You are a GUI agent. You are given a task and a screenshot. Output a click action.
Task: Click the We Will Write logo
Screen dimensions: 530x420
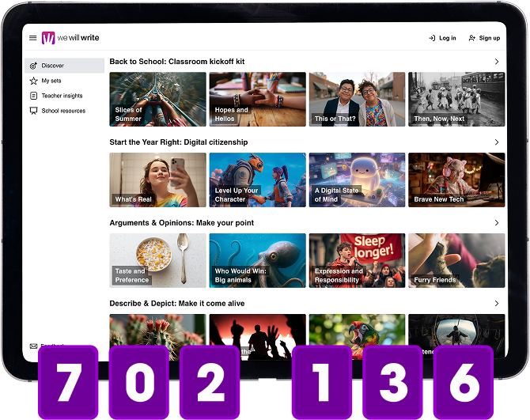(70, 38)
